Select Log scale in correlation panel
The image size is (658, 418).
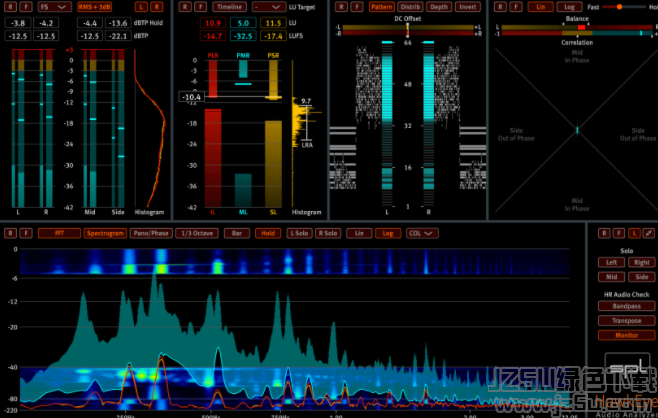[569, 7]
